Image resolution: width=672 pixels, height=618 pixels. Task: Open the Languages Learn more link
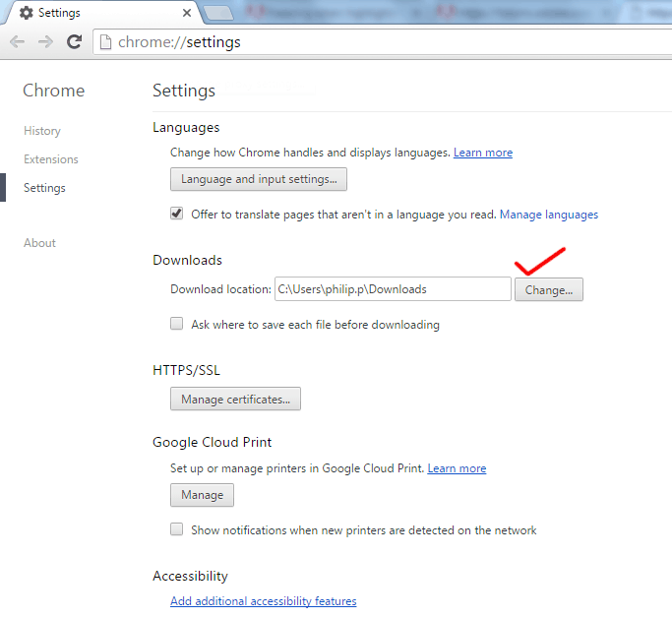483,153
